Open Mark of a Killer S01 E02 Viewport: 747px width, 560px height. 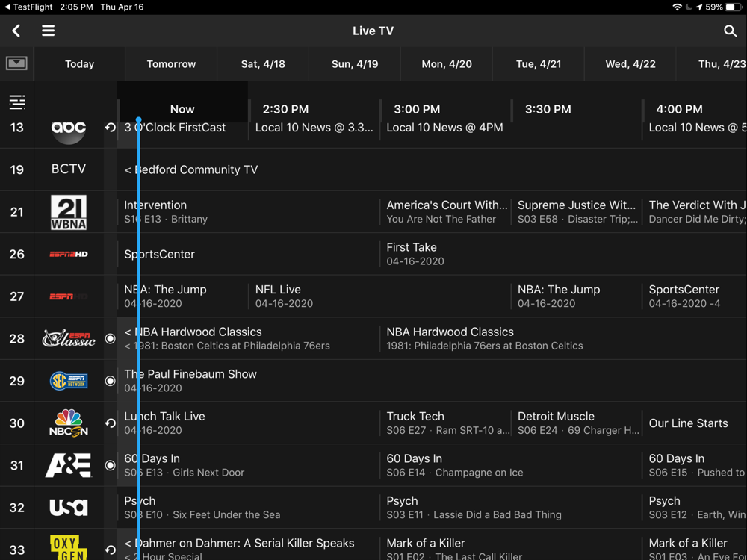(511, 545)
